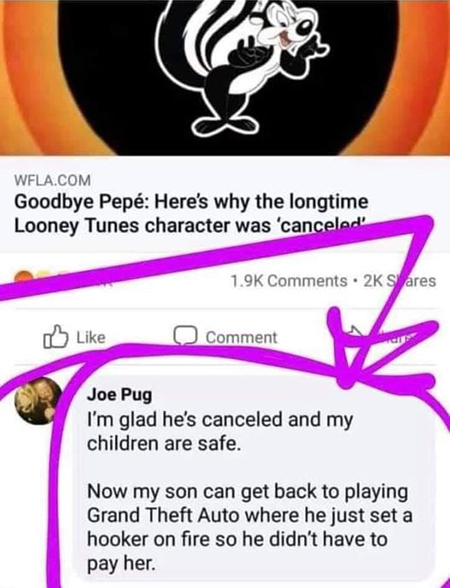Select the Comment label text
Image resolution: width=450 pixels, height=588 pixels.
[x=242, y=338]
